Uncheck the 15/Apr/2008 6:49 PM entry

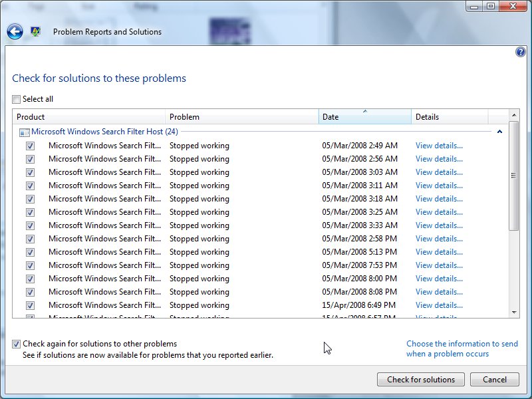[30, 305]
